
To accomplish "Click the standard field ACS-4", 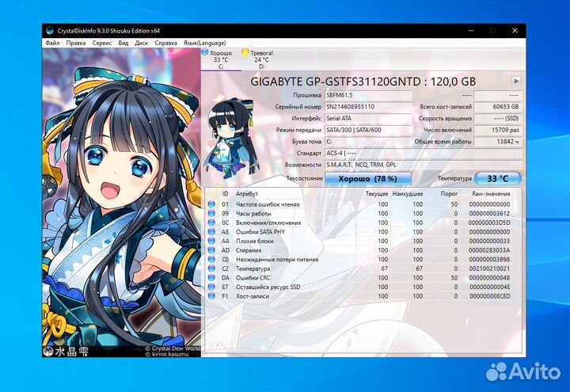I will click(x=423, y=154).
